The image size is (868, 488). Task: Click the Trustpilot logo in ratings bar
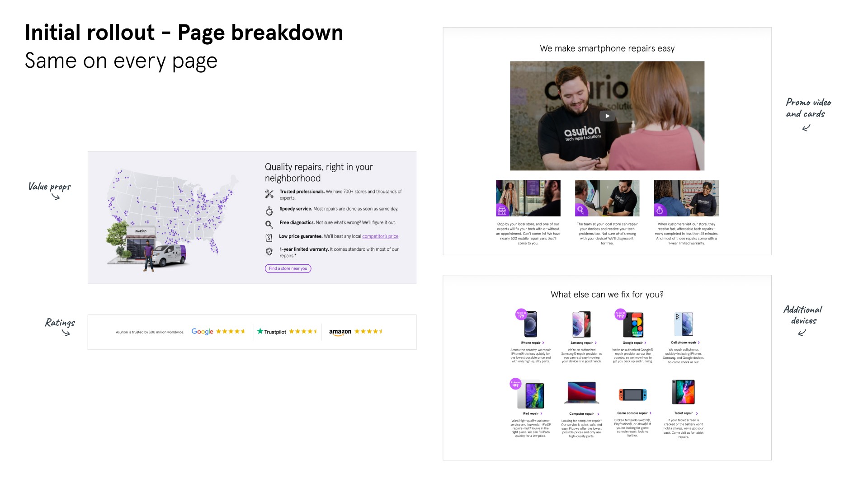(272, 332)
